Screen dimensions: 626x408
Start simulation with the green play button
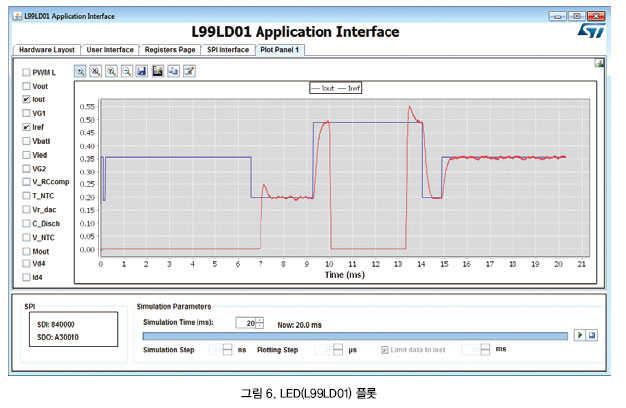[580, 335]
